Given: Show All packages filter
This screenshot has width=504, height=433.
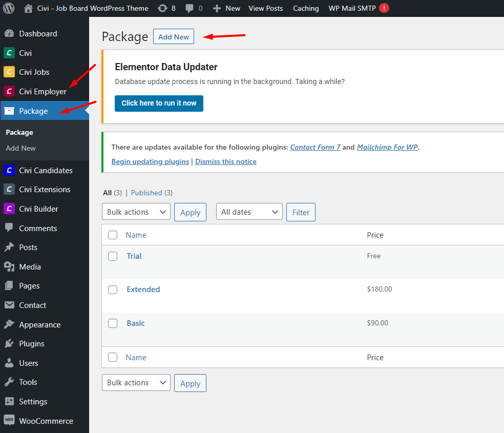Looking at the screenshot, I should coord(108,193).
